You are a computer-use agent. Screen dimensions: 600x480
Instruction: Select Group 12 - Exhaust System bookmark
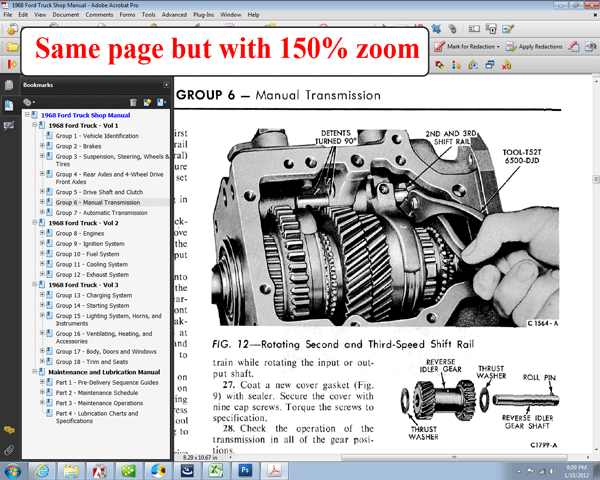92,275
